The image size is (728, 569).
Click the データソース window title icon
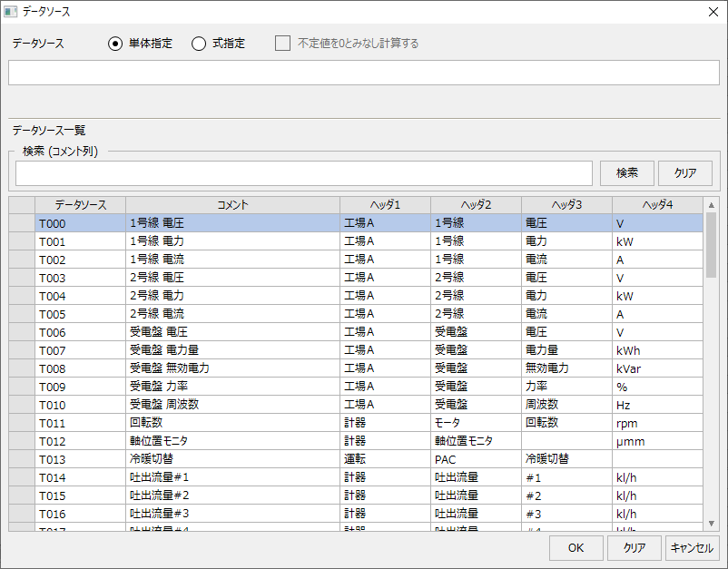[x=11, y=12]
